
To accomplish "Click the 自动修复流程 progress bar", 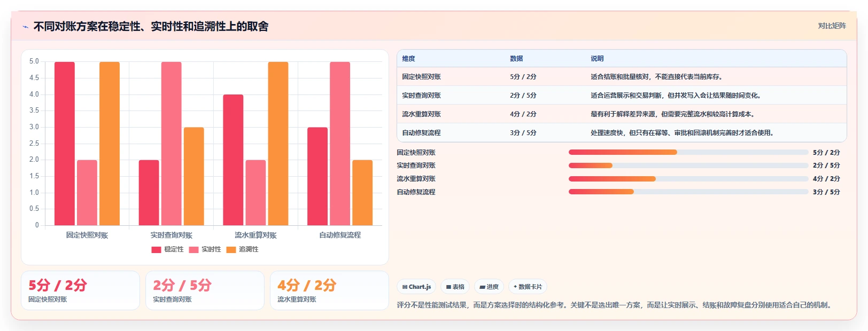I will 688,192.
